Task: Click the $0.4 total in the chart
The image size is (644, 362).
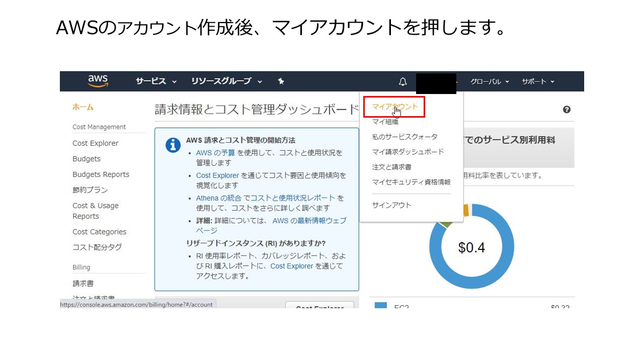Action: (471, 247)
